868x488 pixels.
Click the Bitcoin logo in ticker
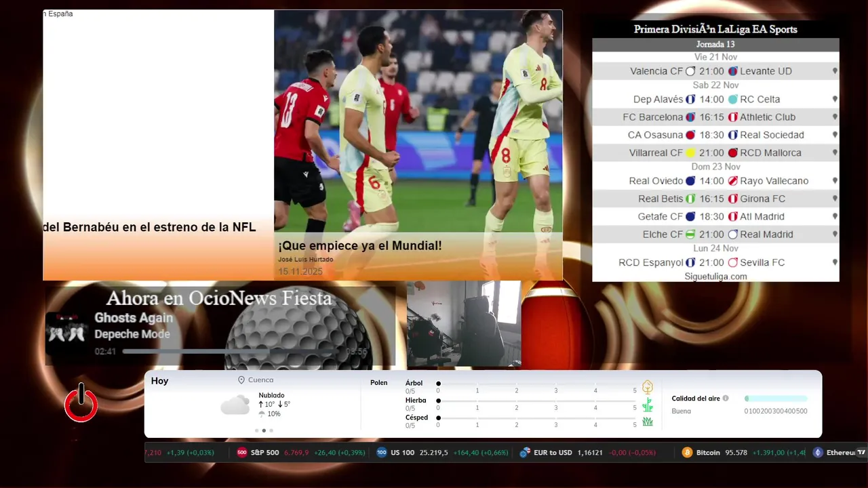[x=687, y=453]
